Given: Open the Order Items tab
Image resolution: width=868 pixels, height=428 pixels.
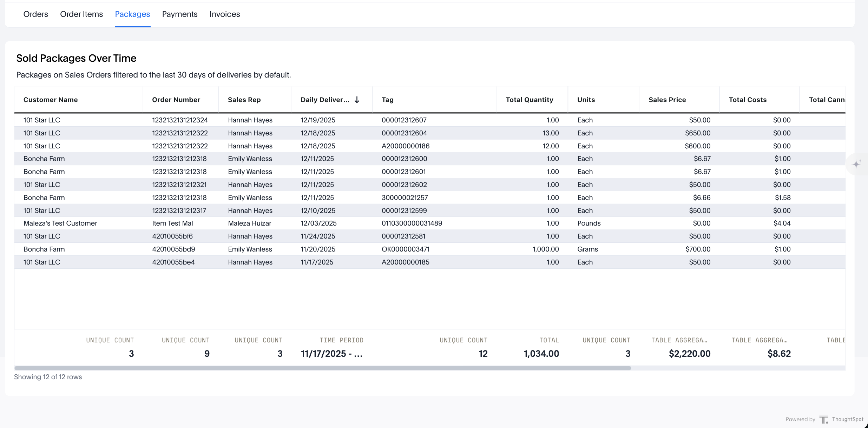Looking at the screenshot, I should pyautogui.click(x=81, y=14).
